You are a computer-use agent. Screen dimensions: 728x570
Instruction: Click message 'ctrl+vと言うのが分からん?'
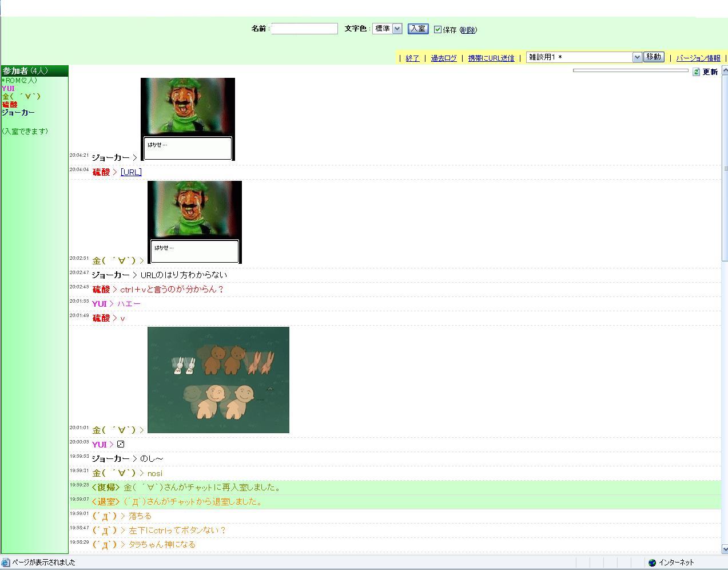click(x=172, y=290)
